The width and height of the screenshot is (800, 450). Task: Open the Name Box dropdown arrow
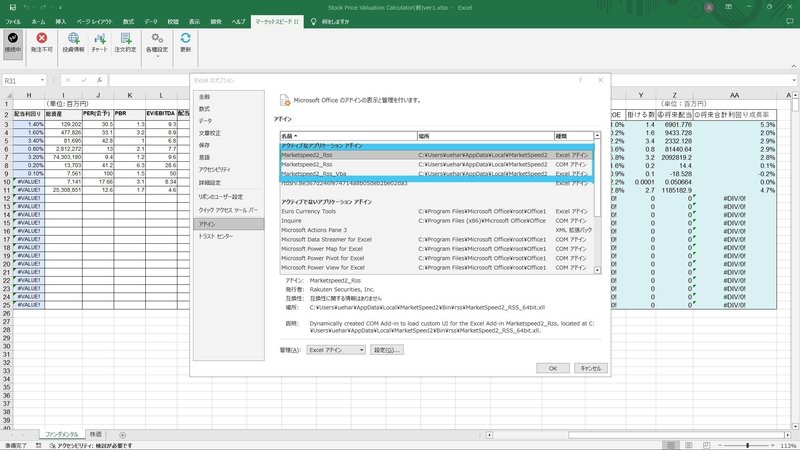(x=42, y=81)
